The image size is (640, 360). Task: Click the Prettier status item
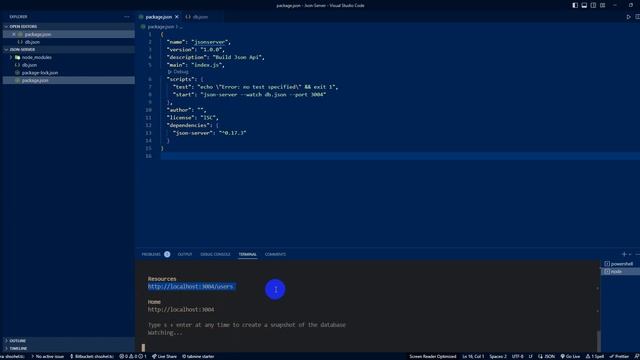click(619, 356)
